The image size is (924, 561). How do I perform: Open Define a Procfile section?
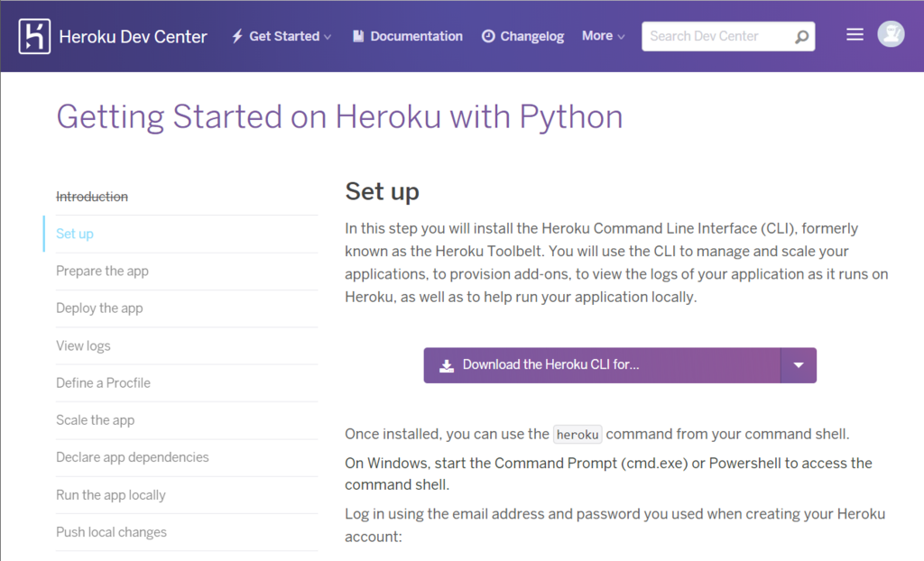103,383
